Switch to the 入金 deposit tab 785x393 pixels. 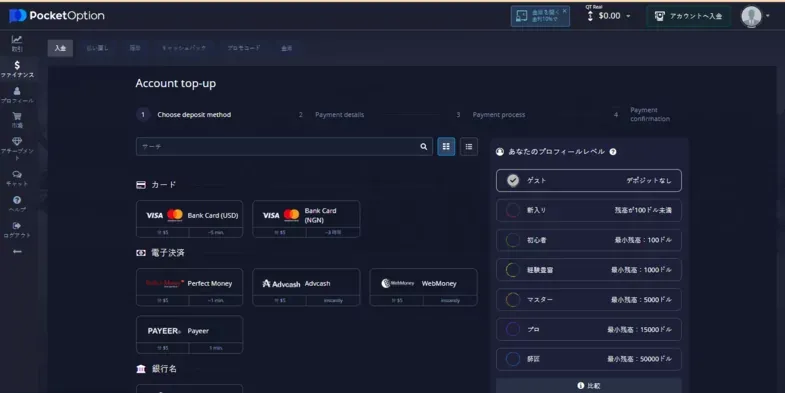pos(61,48)
